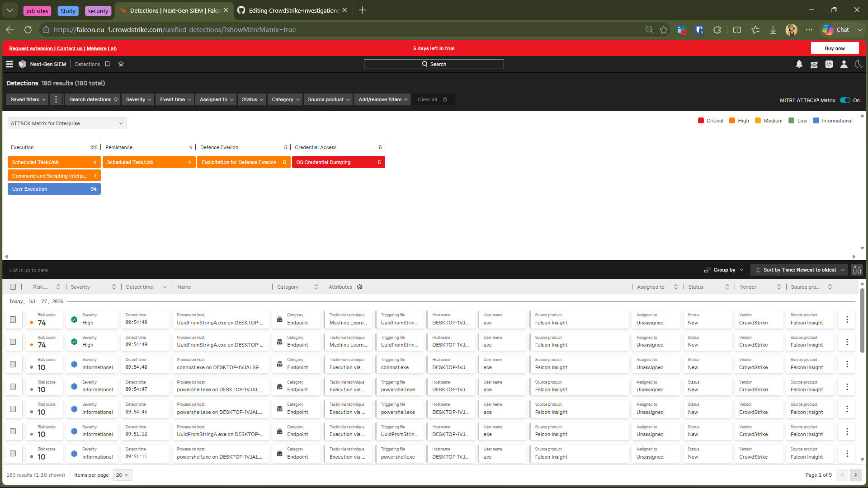Tick the select-all checkbox in the table header
The image size is (868, 488).
click(x=13, y=287)
